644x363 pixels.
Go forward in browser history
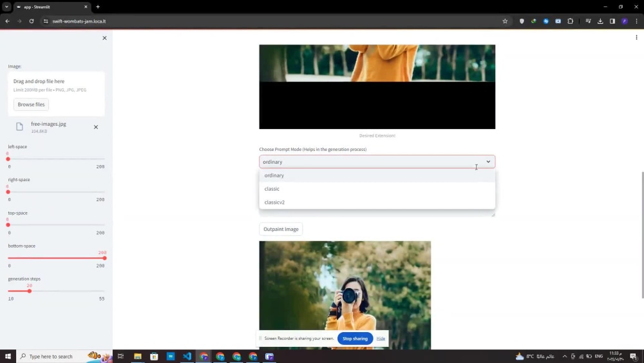[x=19, y=21]
